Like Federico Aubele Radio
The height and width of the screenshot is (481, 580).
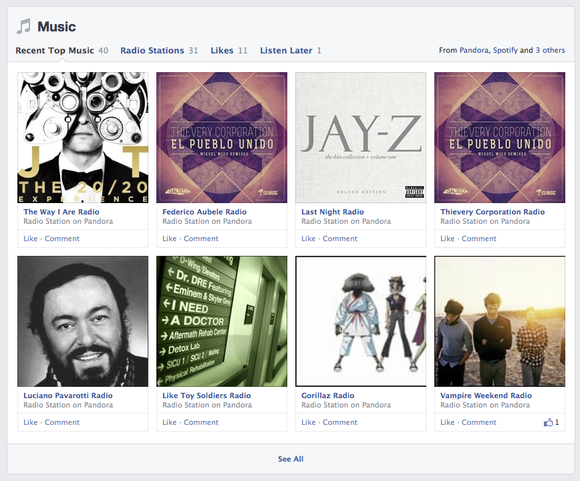coord(169,239)
